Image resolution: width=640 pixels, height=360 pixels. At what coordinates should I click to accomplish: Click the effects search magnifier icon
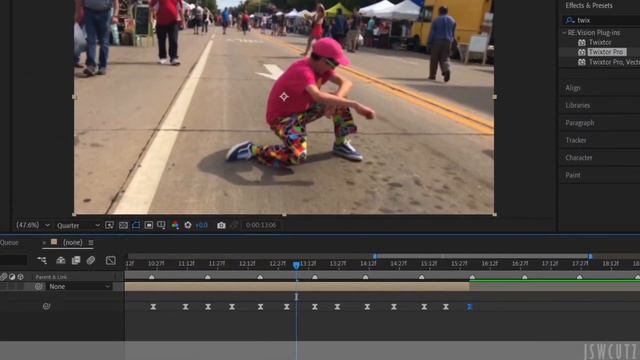(570, 20)
